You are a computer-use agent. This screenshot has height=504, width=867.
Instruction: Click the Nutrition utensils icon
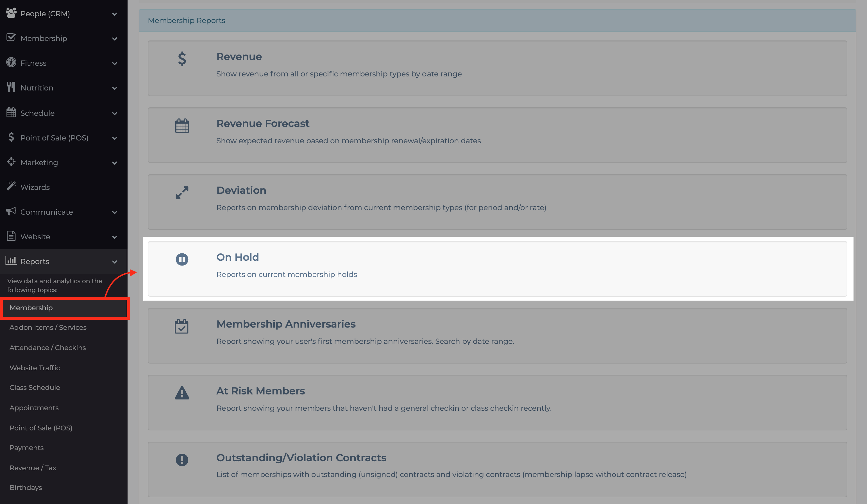coord(11,87)
